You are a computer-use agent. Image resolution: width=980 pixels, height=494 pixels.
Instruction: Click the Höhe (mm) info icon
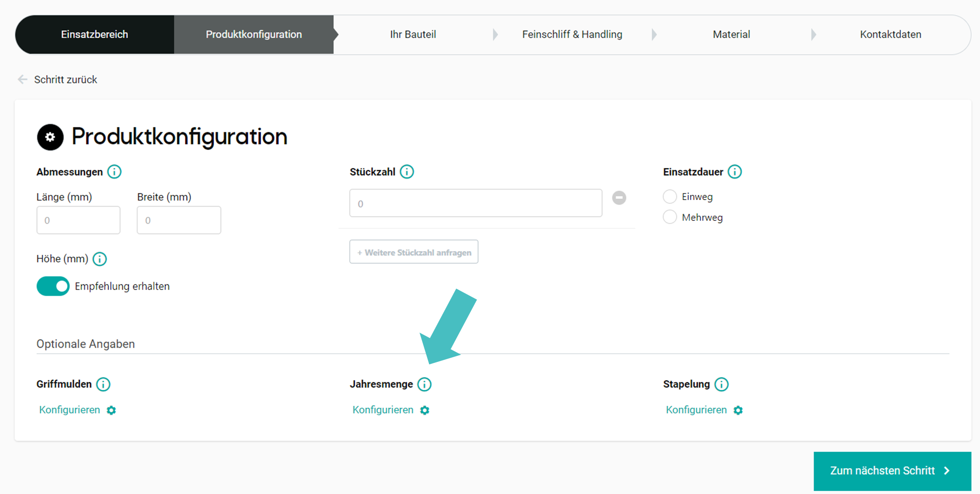click(99, 259)
